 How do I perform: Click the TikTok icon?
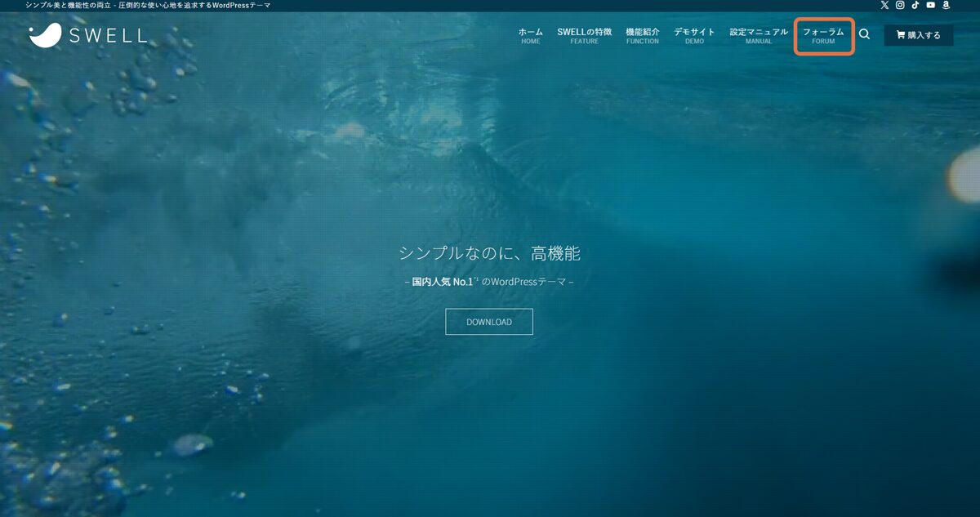coord(915,6)
